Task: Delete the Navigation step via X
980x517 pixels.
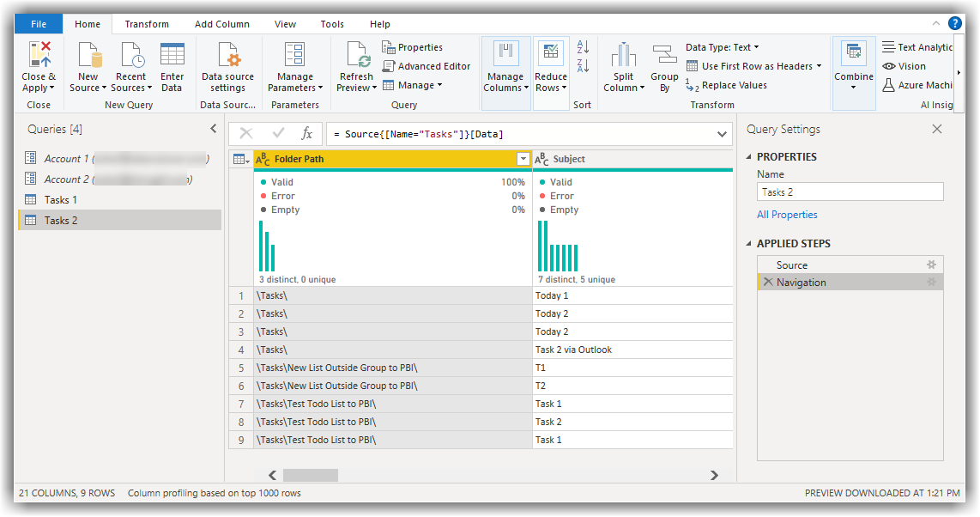Action: pos(768,282)
